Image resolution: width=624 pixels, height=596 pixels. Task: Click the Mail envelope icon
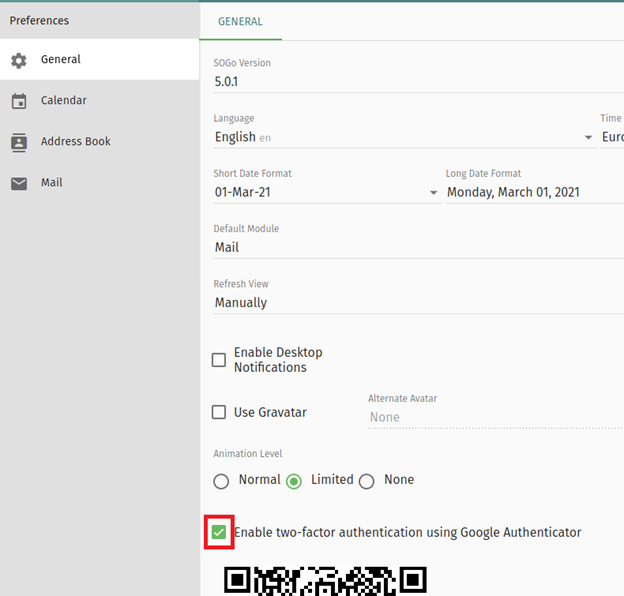19,183
